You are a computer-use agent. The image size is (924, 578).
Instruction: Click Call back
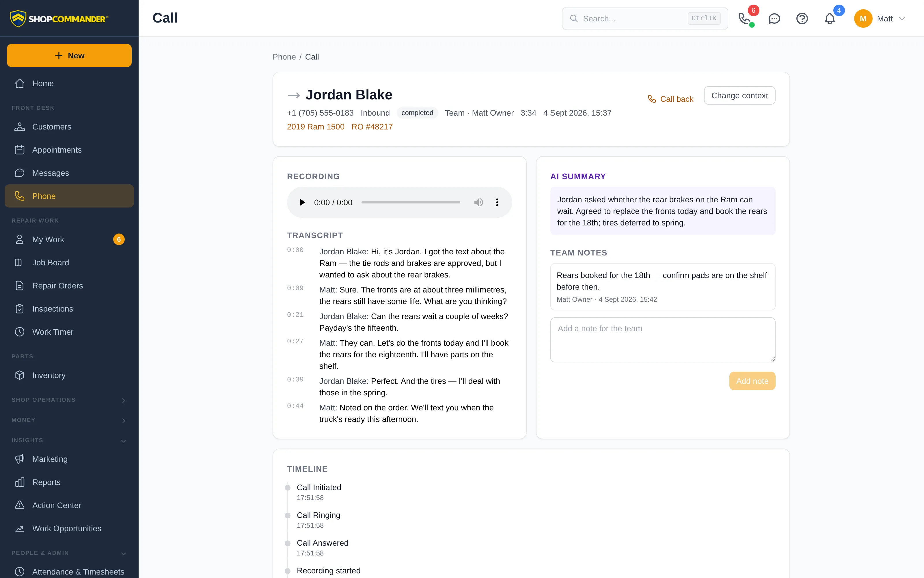coord(670,99)
